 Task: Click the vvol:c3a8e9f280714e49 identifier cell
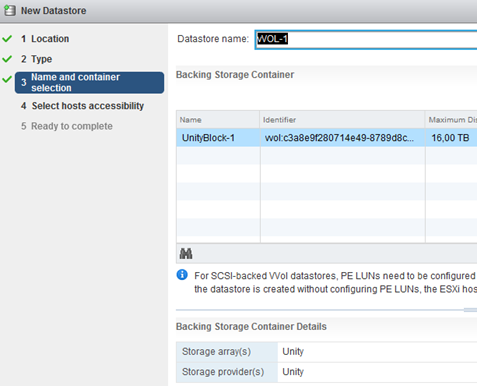342,138
